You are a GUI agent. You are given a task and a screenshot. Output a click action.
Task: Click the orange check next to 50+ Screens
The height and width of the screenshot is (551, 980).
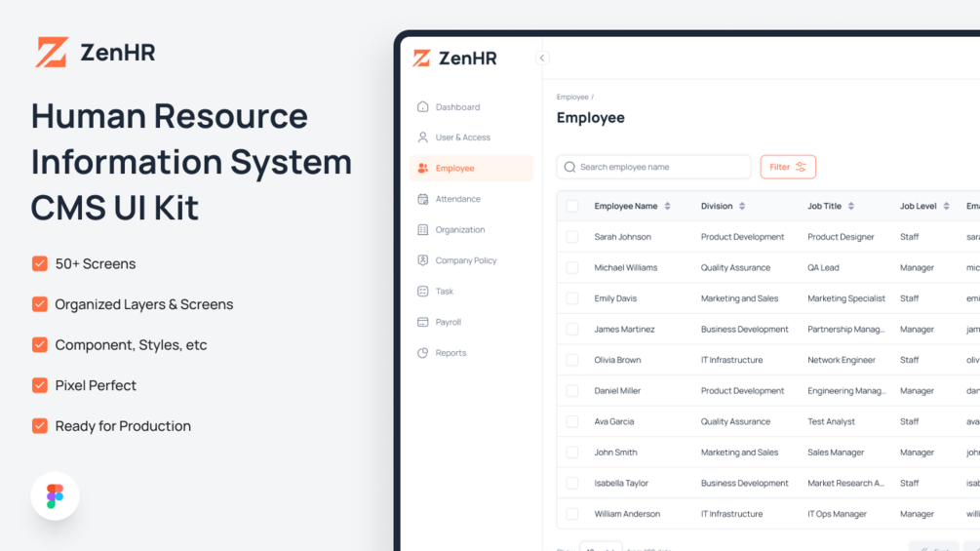(x=39, y=263)
